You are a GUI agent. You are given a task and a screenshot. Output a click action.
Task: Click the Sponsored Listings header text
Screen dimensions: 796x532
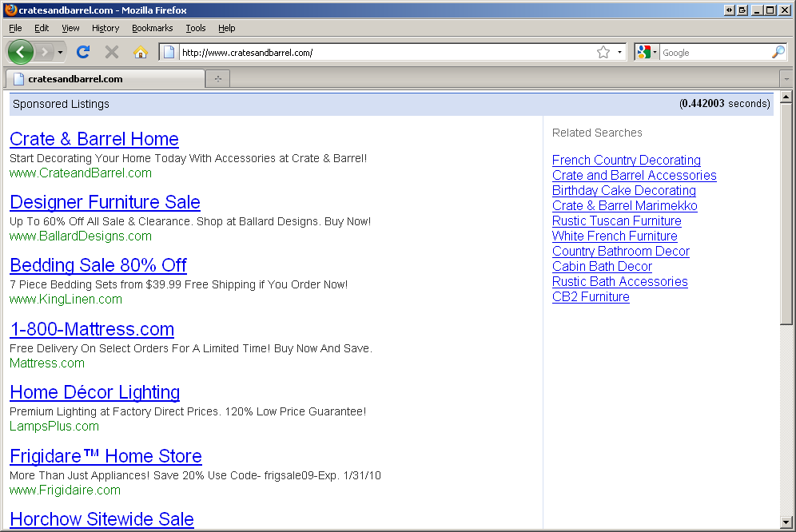coord(61,104)
